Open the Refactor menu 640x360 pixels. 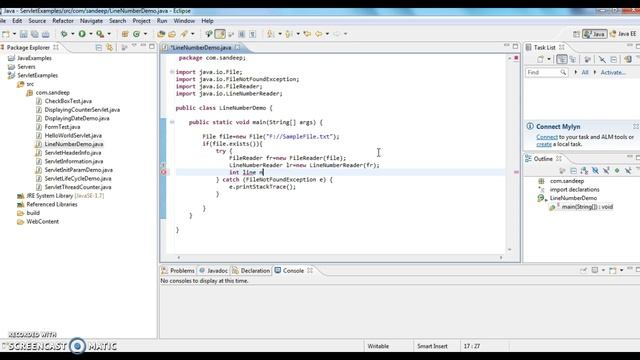pyautogui.click(x=63, y=21)
